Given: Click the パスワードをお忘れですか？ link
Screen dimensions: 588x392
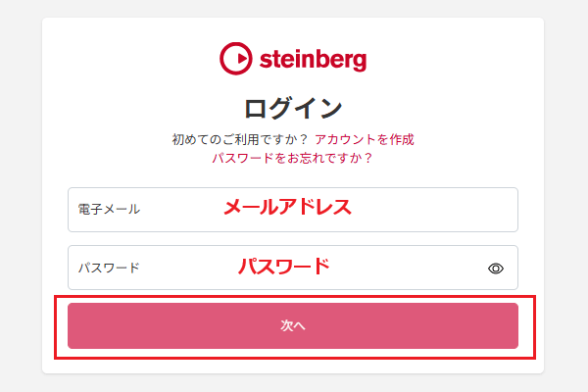Looking at the screenshot, I should tap(292, 158).
